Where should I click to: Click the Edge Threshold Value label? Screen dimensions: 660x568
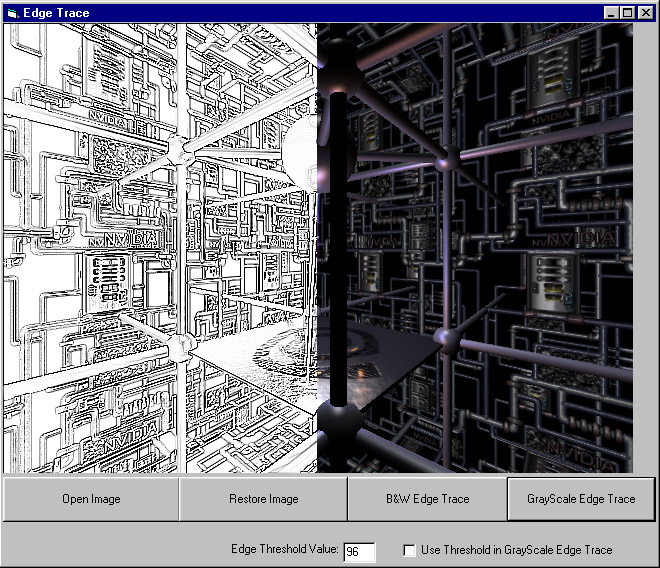[284, 550]
